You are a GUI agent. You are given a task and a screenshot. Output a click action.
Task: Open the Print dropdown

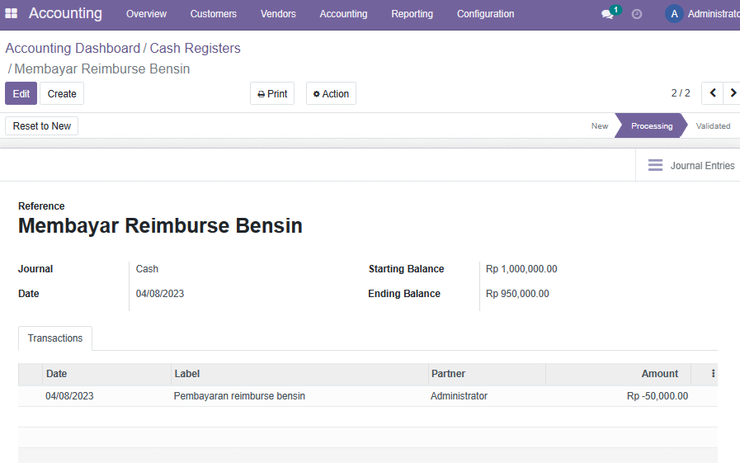(x=272, y=93)
